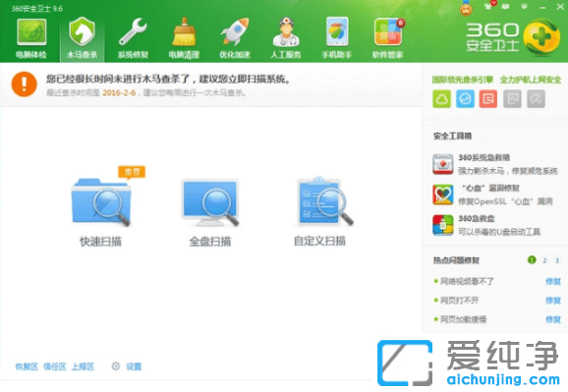Open the 信任区 trust zone link

tap(55, 366)
